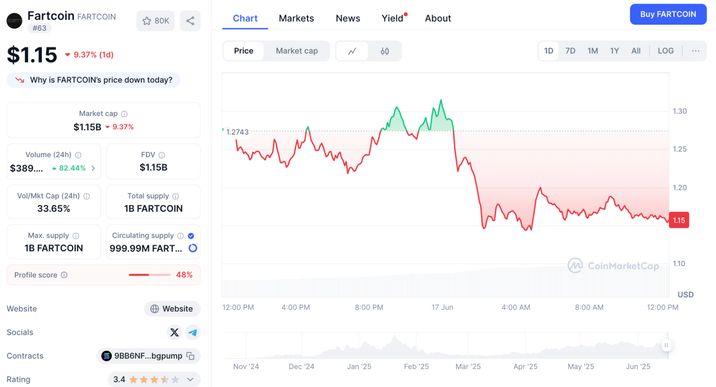Open the Vol/Mkt Cap info icon
Viewport: 716px width, 387px height.
tap(87, 196)
